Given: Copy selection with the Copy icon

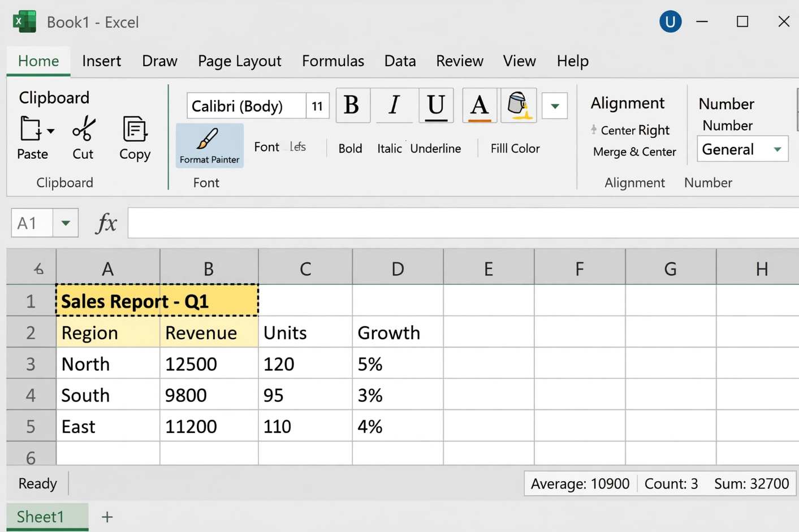Looking at the screenshot, I should (x=135, y=129).
